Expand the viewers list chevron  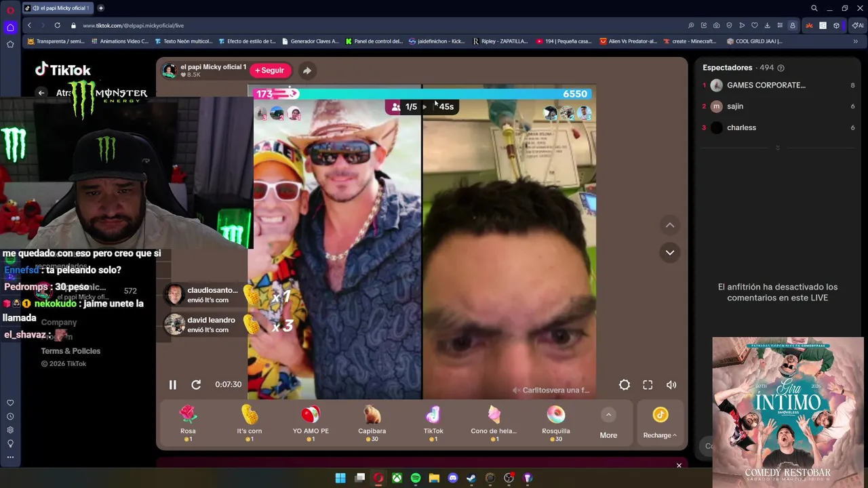click(x=778, y=147)
